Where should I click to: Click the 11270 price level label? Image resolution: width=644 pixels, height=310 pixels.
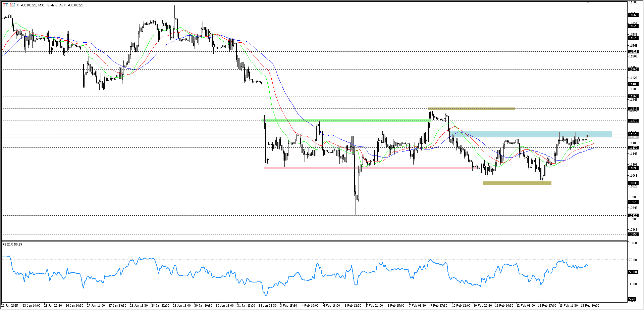pyautogui.click(x=633, y=121)
